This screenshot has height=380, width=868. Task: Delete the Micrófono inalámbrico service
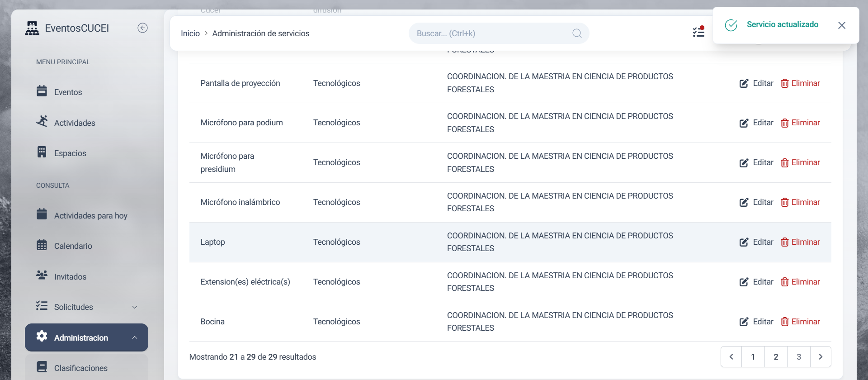pyautogui.click(x=800, y=202)
